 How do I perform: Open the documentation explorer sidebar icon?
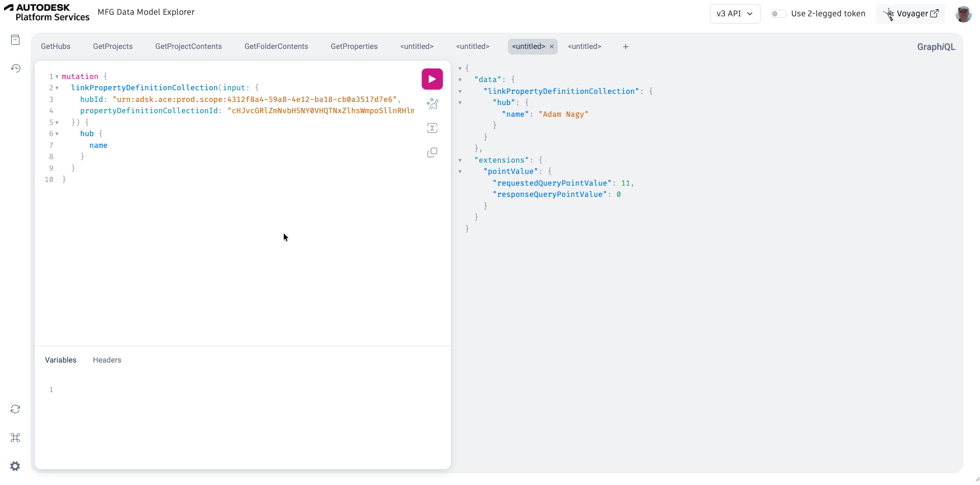[x=15, y=40]
